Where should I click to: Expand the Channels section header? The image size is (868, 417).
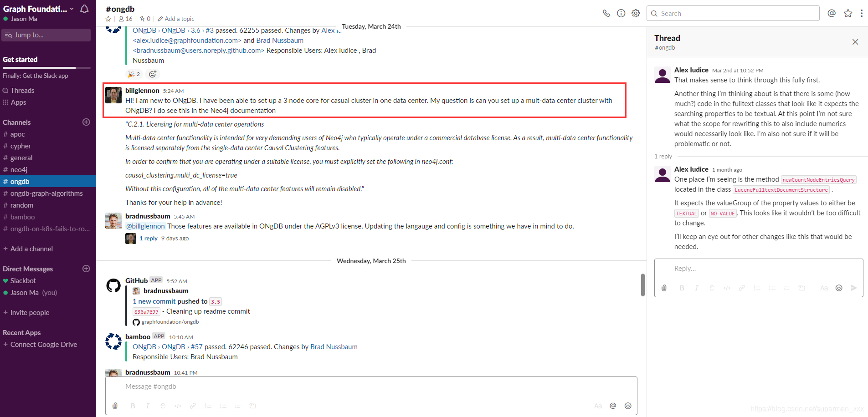pyautogui.click(x=17, y=122)
